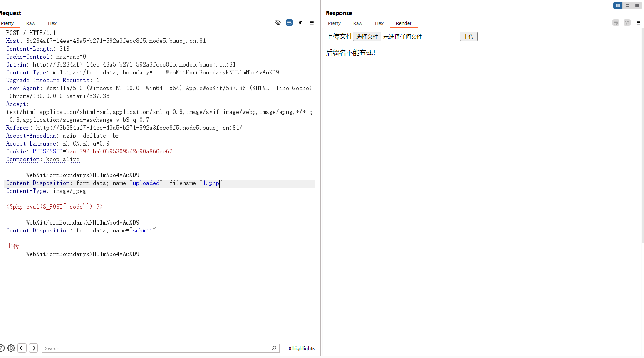Image resolution: width=644 pixels, height=358 pixels.
Task: Click the 选择文件 file picker button
Action: (367, 36)
